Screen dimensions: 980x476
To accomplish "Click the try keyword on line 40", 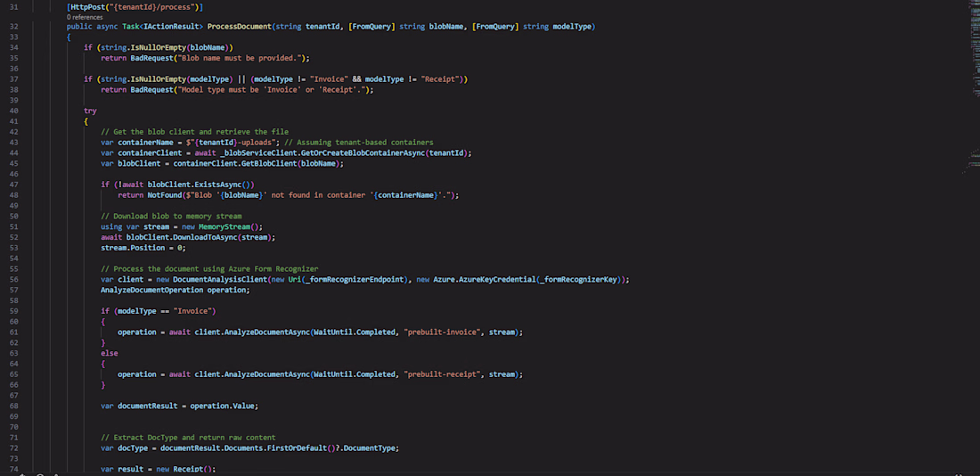I will (x=91, y=111).
